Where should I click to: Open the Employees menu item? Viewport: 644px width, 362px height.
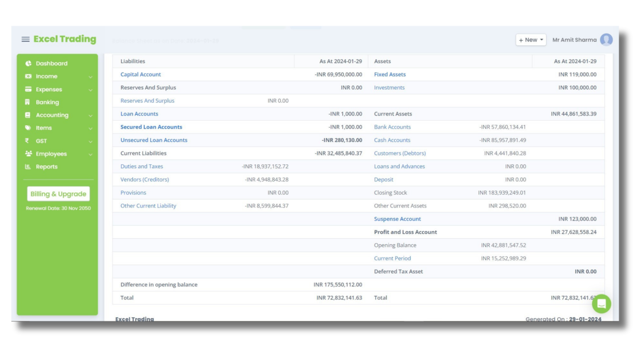(52, 154)
